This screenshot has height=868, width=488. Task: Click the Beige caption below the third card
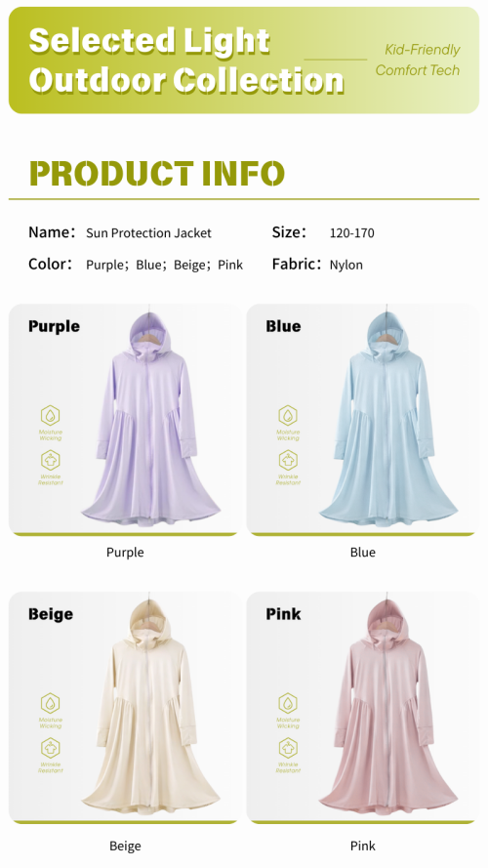point(125,846)
